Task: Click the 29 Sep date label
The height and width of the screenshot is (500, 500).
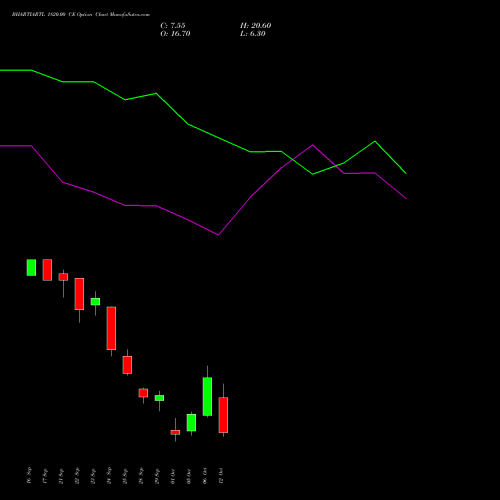Action: [157, 476]
